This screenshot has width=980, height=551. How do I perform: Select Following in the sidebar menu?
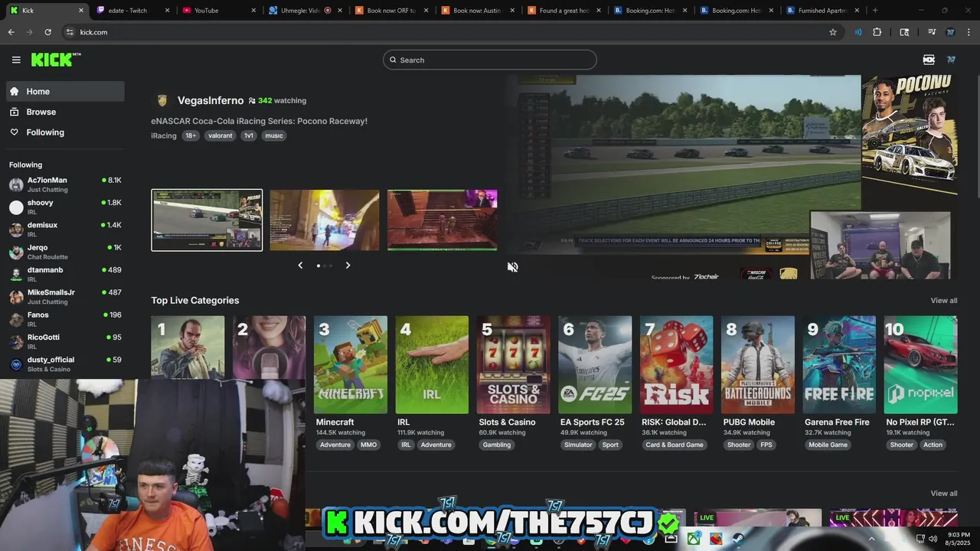(65, 132)
